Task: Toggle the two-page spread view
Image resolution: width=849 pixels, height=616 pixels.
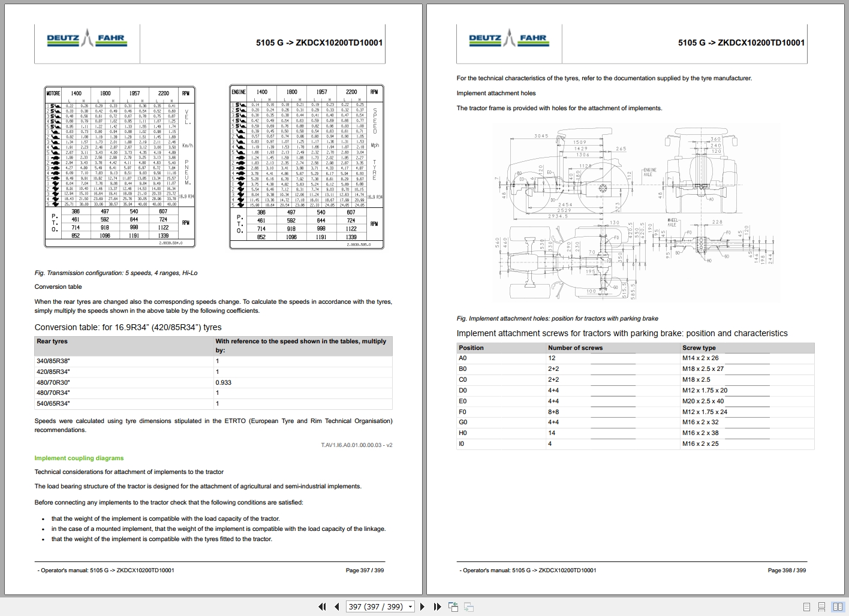Action: 839,606
